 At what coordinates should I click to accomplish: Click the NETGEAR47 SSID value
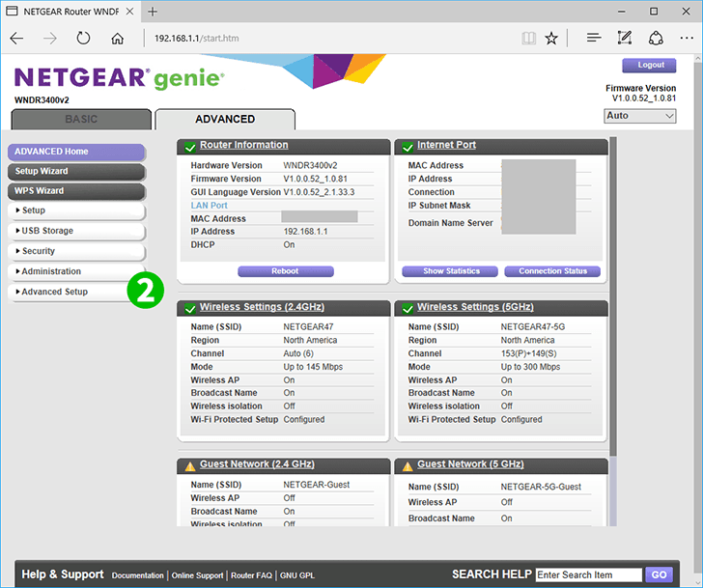(308, 326)
